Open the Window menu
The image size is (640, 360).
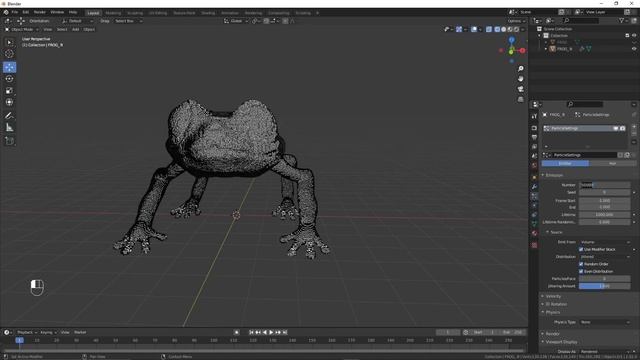point(57,12)
